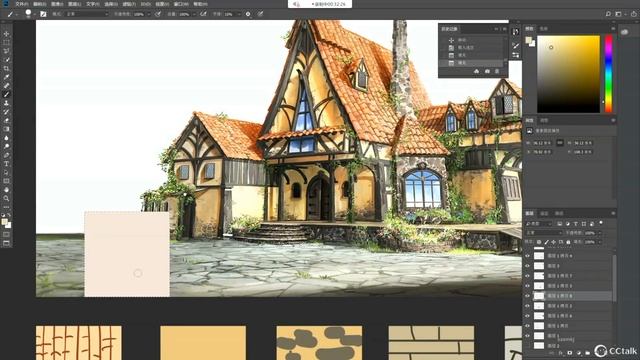Toggle layer filtering on/off switch
This screenshot has width=640, height=360.
point(601,223)
